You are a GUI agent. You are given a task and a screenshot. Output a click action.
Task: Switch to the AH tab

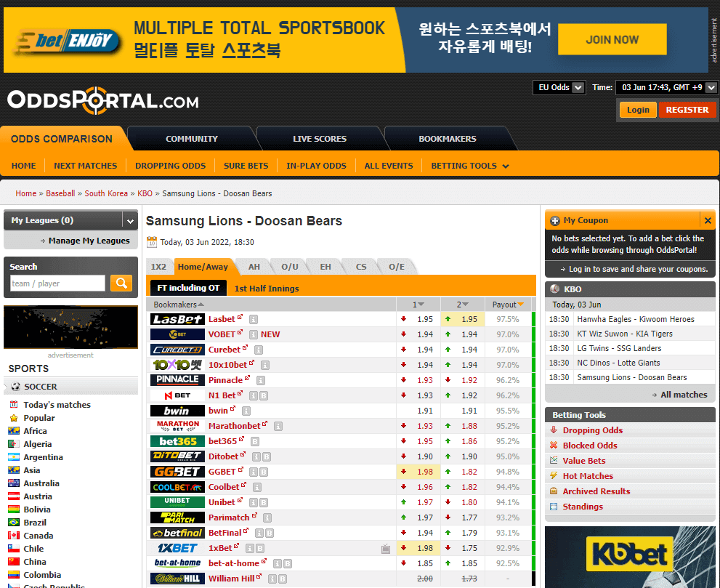tap(254, 267)
